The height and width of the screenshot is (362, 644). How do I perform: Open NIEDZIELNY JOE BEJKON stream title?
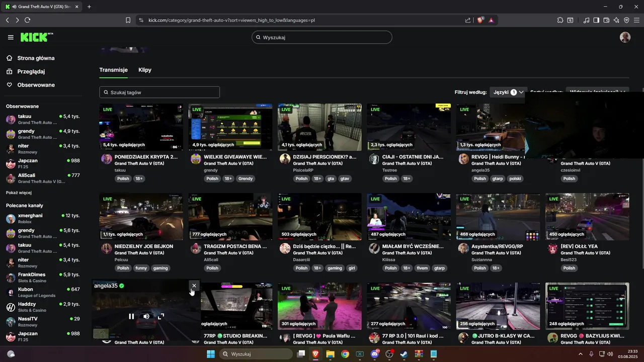point(144,246)
